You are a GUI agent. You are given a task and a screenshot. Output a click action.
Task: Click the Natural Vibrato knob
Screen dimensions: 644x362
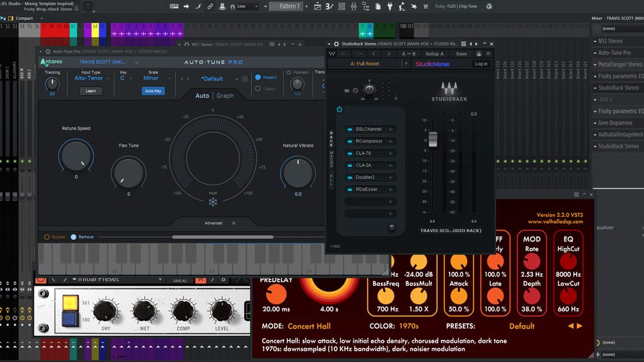pos(298,173)
